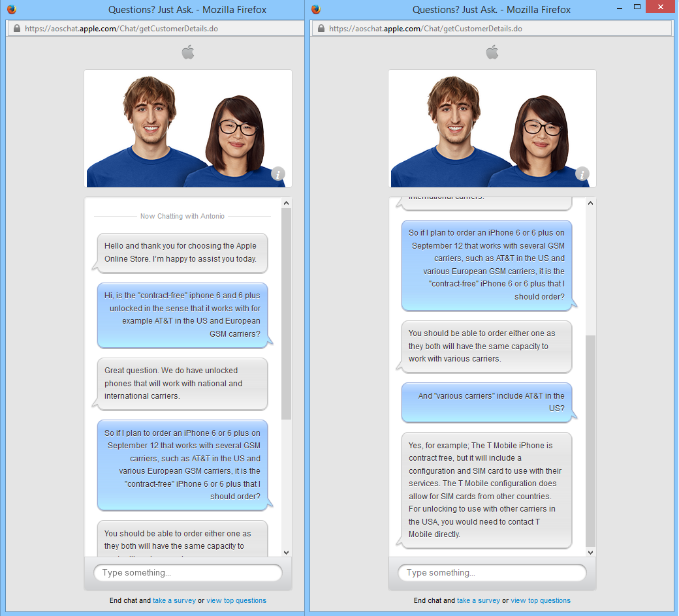This screenshot has height=616, width=679.
Task: Click the staff photo in the right window
Action: point(492,129)
